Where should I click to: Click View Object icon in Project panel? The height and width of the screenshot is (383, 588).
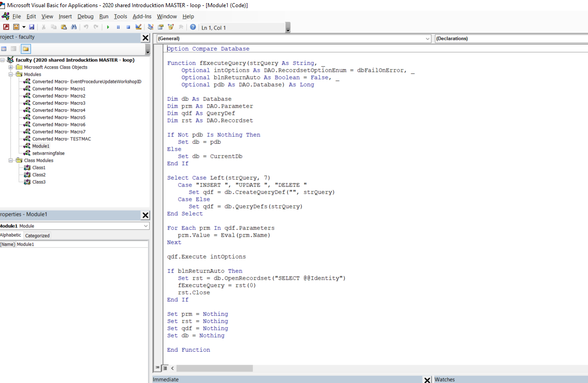14,49
